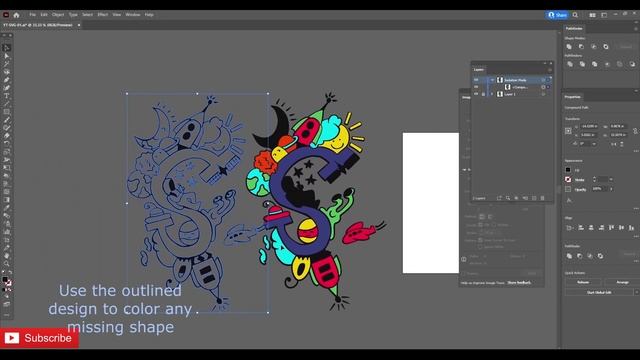640x360 pixels.
Task: Click the Share feedback link
Action: (519, 282)
